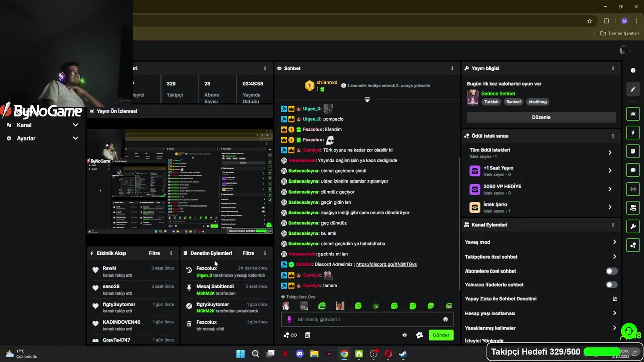644x362 pixels.
Task: Click the Düzenle button
Action: pos(541,117)
